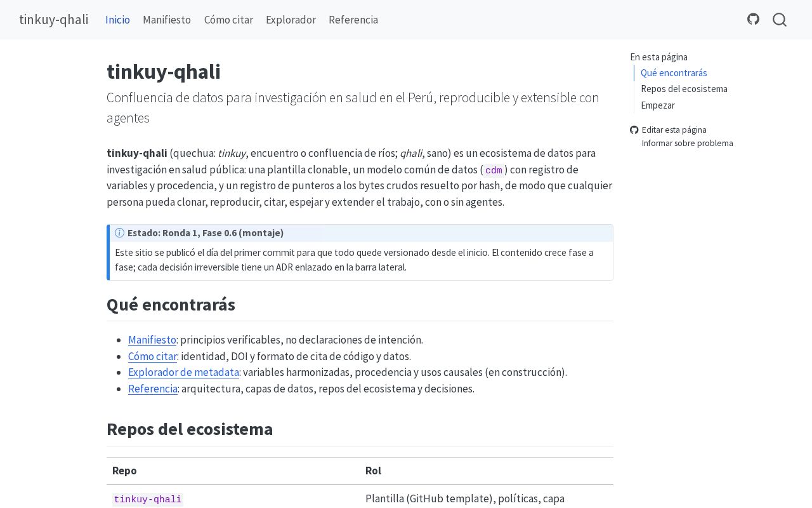The height and width of the screenshot is (508, 812).
Task: Click the main tinkuy-qhali page title
Action: 164,72
